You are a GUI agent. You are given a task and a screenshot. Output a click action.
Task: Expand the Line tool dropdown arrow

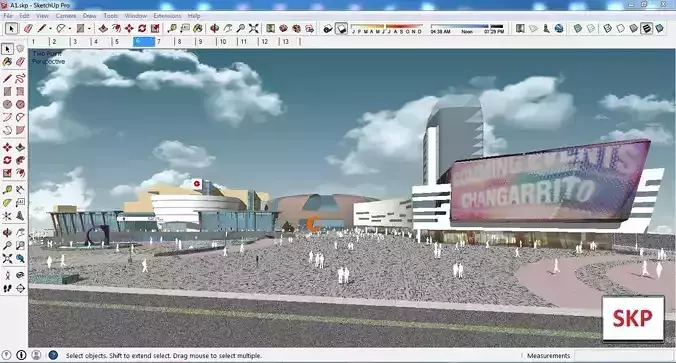point(50,29)
